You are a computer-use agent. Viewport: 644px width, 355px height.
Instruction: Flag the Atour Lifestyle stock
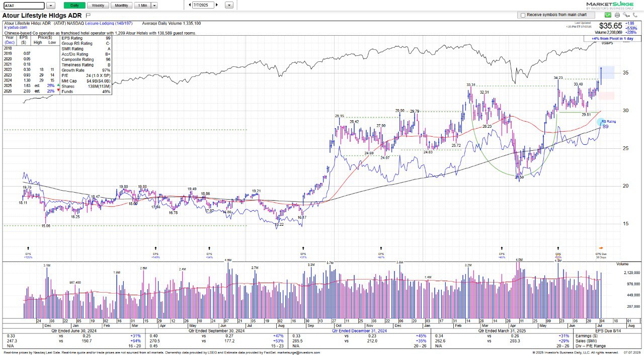[88, 16]
